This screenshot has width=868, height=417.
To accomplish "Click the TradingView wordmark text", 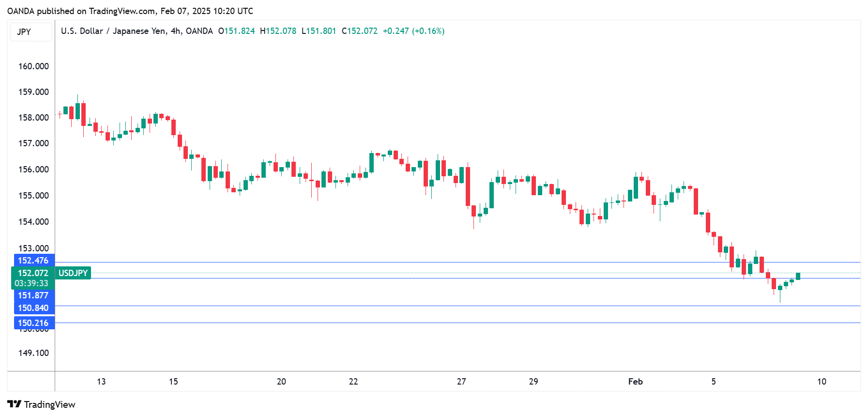I will 49,404.
